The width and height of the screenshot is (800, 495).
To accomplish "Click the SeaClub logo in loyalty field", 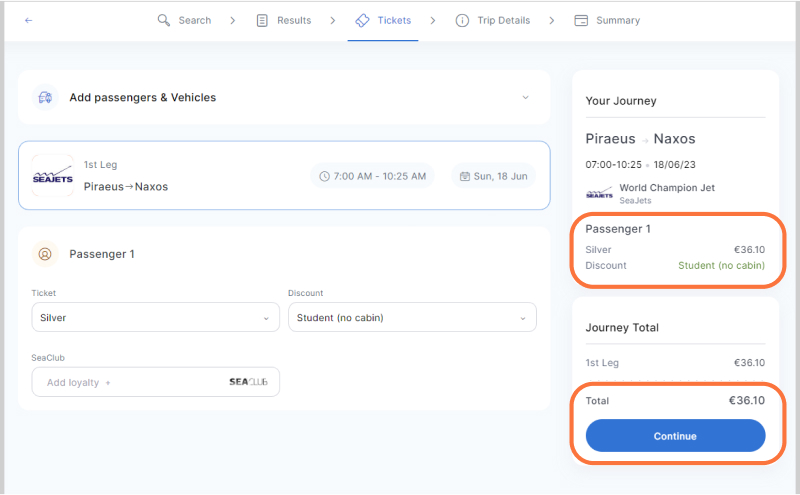I will point(248,382).
